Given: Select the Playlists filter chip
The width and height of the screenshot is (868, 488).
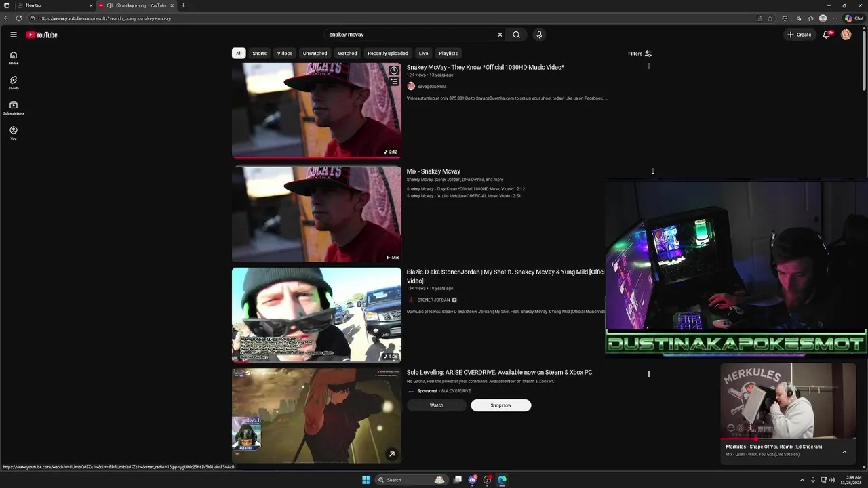Looking at the screenshot, I should click(x=448, y=53).
